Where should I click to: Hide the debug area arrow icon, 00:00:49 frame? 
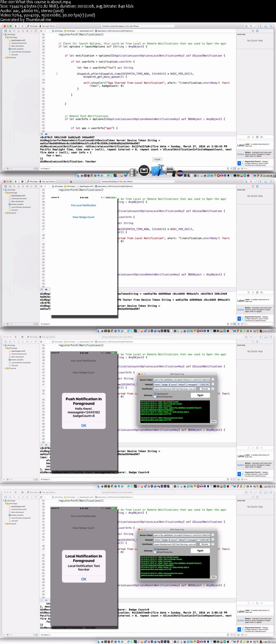pyautogui.click(x=42, y=134)
